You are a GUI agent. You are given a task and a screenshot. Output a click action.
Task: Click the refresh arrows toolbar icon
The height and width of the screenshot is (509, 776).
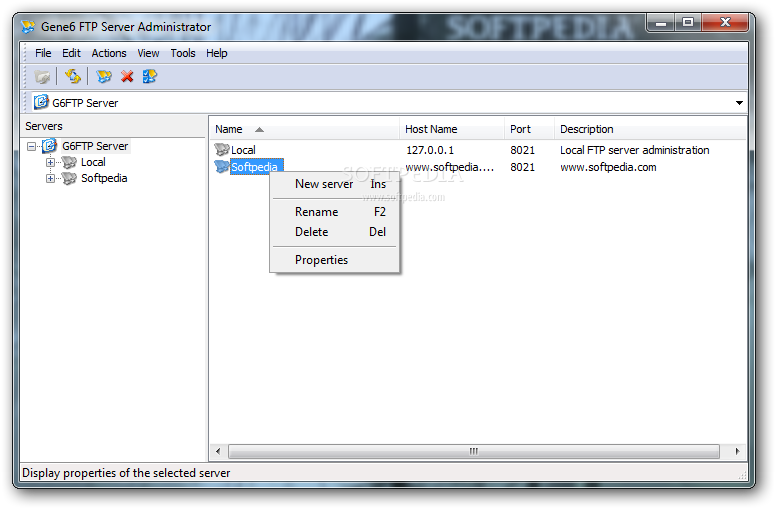point(73,76)
